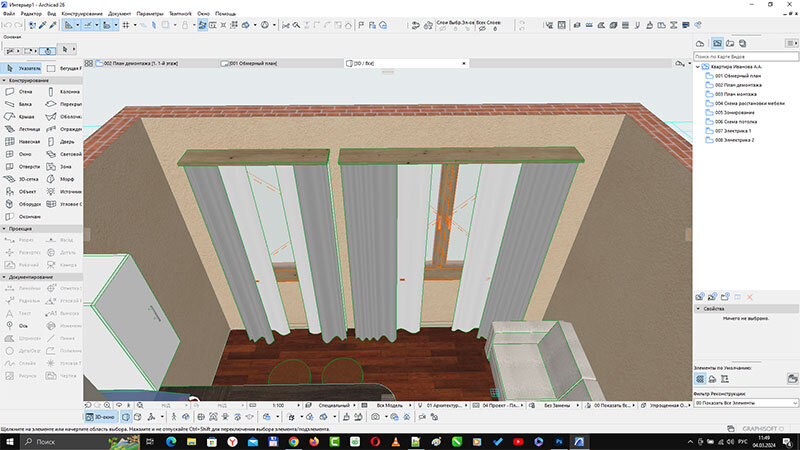The width and height of the screenshot is (800, 450).
Task: Select the Колонна column tool
Action: click(63, 92)
